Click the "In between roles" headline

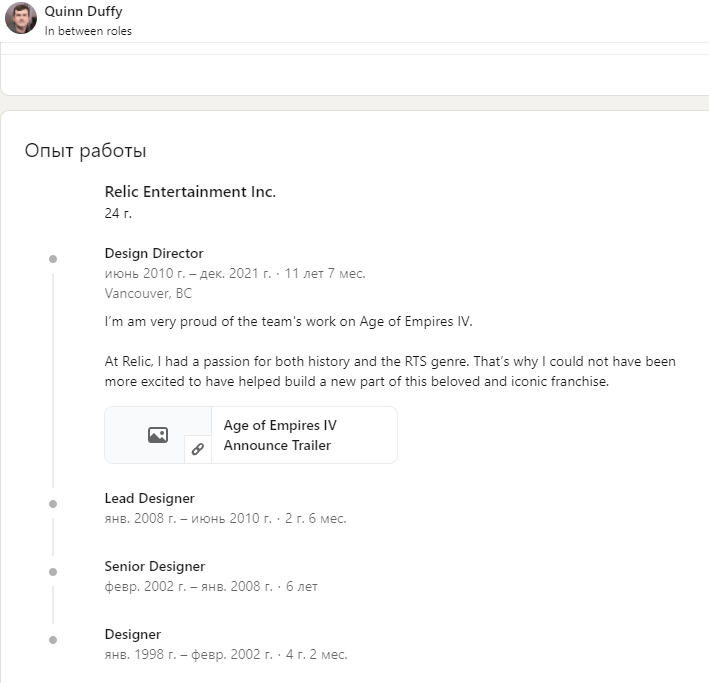point(88,31)
